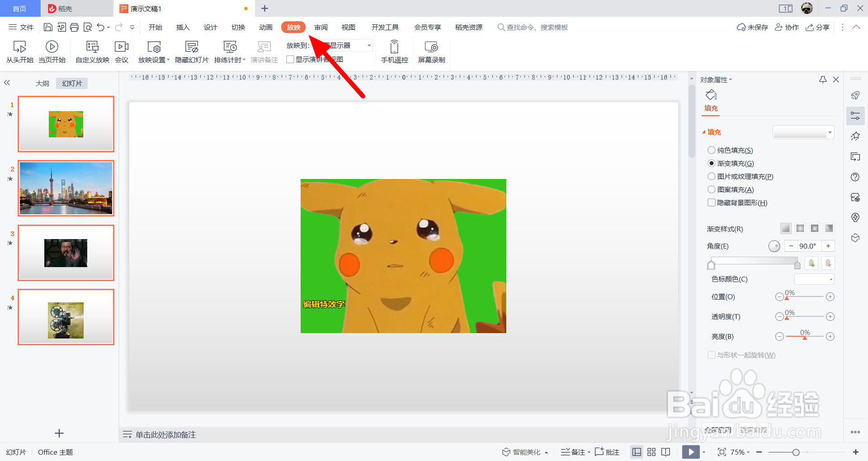Toggle 与形状一起旋转 checkbox
The image size is (868, 461).
712,355
